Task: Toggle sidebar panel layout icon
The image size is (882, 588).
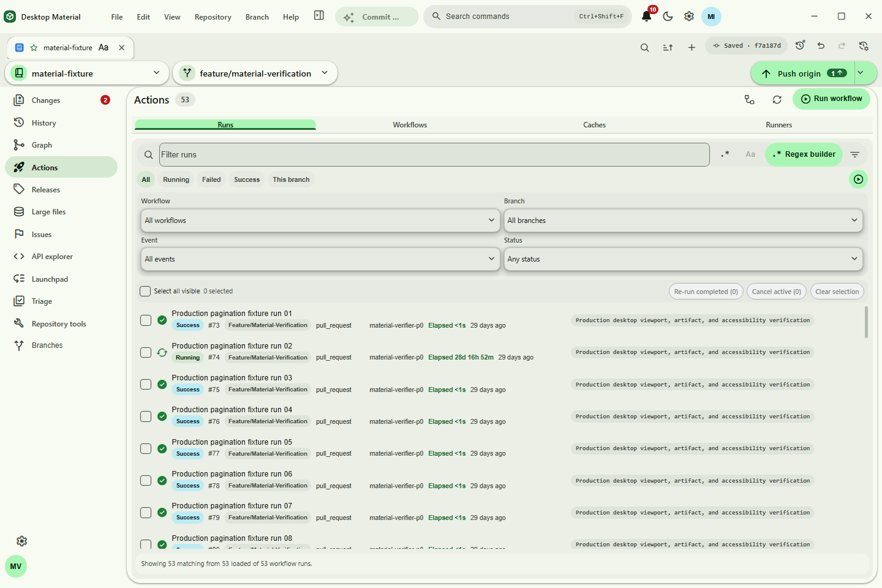Action: click(319, 15)
